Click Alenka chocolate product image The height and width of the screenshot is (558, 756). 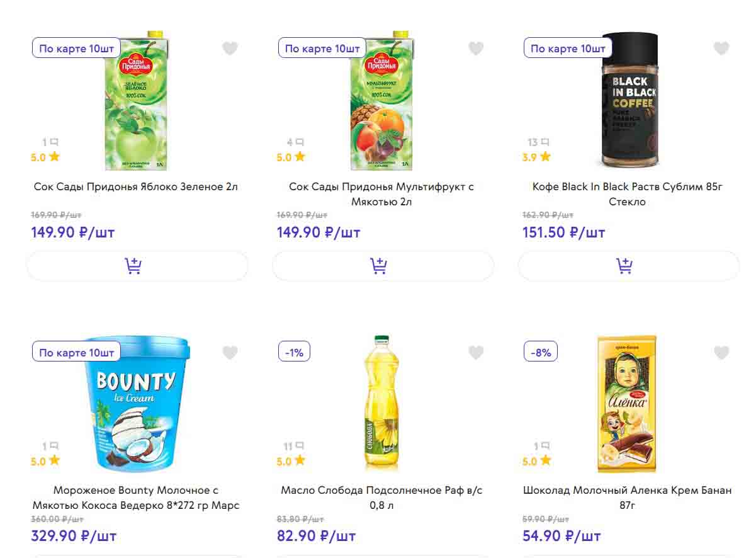[627, 404]
